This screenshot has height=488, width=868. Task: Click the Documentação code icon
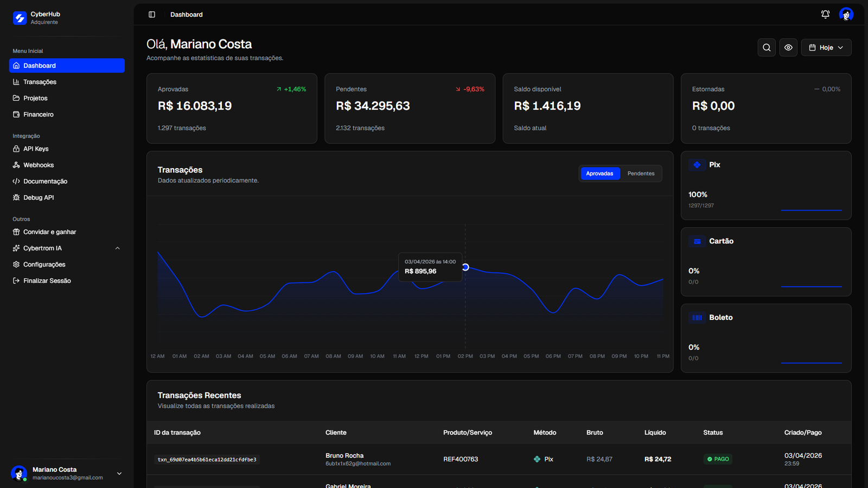[x=16, y=181]
